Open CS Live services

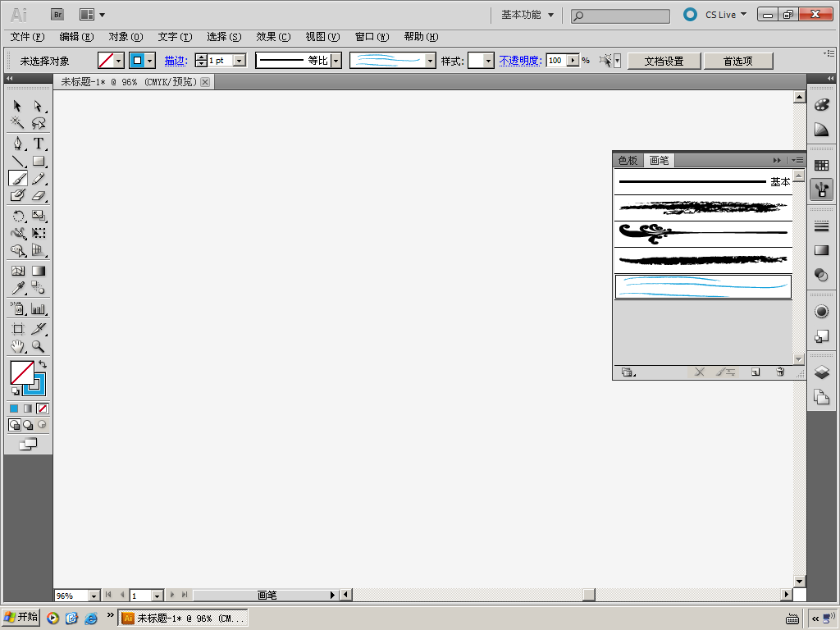[725, 15]
